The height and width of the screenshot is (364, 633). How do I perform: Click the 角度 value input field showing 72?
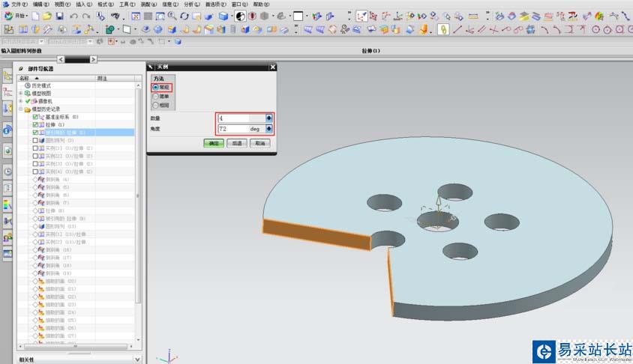tap(241, 129)
